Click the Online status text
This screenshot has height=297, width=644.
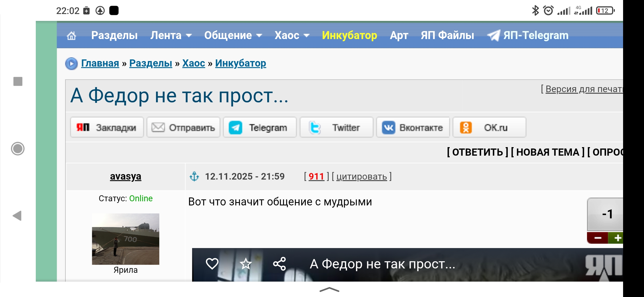(141, 198)
